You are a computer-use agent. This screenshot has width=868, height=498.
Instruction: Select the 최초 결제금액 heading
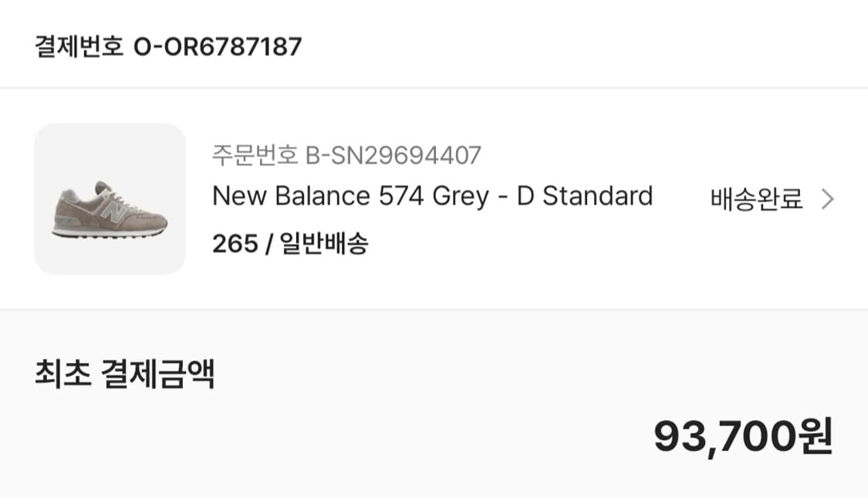click(x=124, y=374)
